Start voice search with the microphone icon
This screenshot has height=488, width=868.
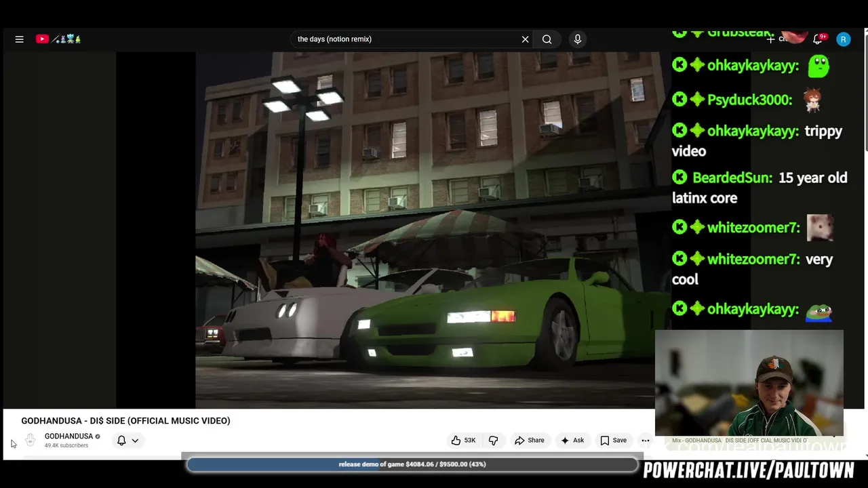click(x=578, y=39)
